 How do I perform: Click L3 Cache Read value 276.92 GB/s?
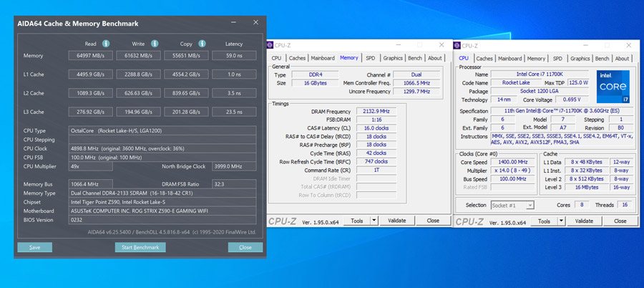(90, 112)
